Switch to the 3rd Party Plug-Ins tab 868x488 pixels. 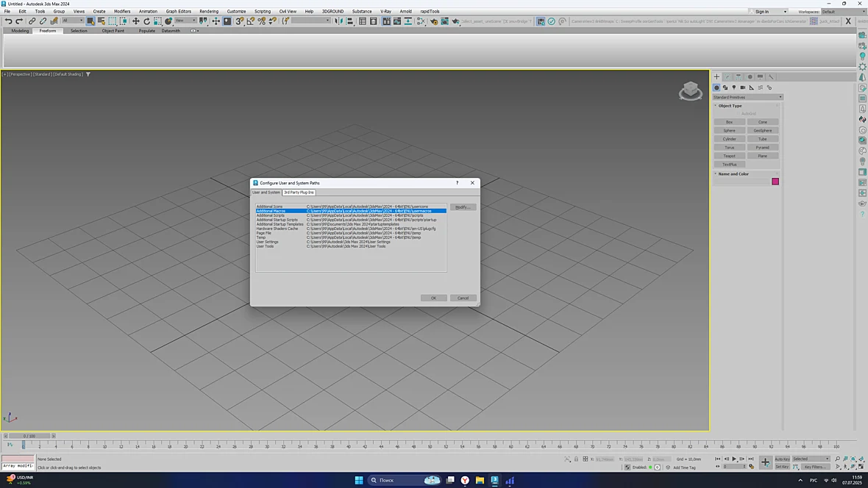(x=299, y=193)
